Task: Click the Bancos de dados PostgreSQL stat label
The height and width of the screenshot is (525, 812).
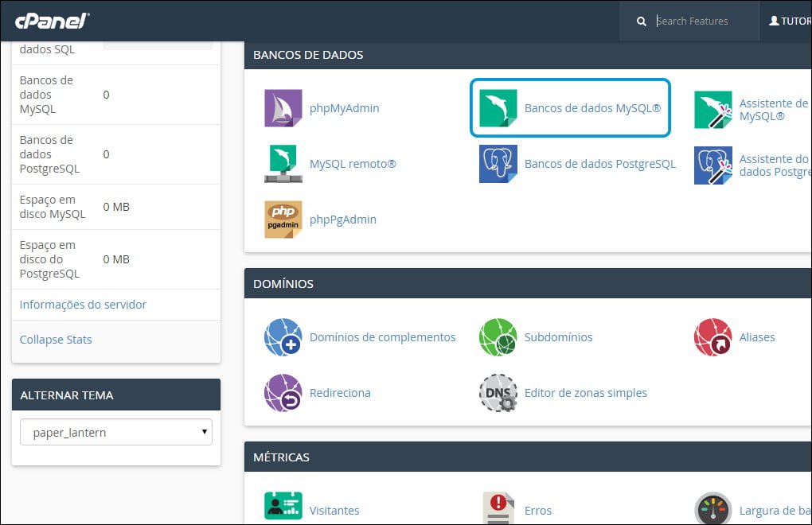Action: coord(49,154)
